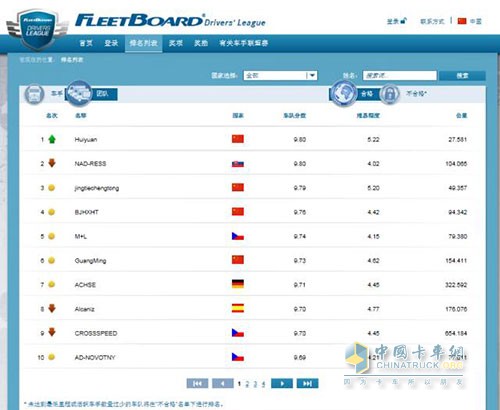Click the team name NAD-RESS
This screenshot has width=500, height=410.
coord(90,164)
